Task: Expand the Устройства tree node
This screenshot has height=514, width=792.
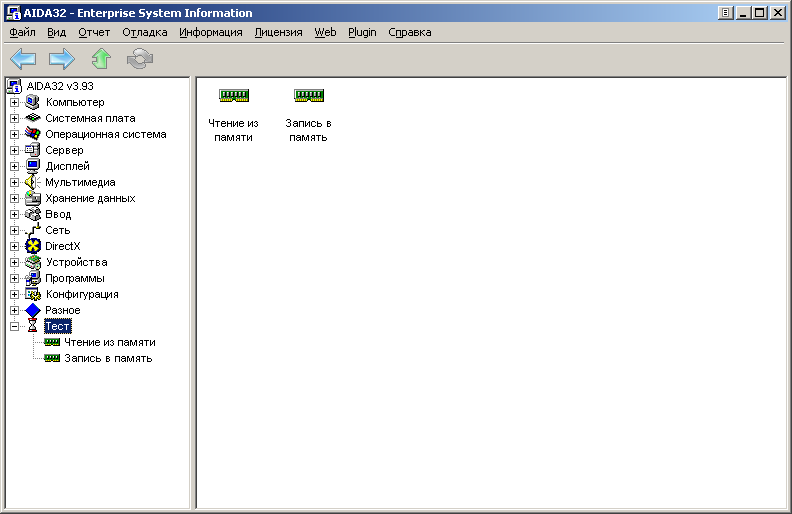Action: point(14,263)
